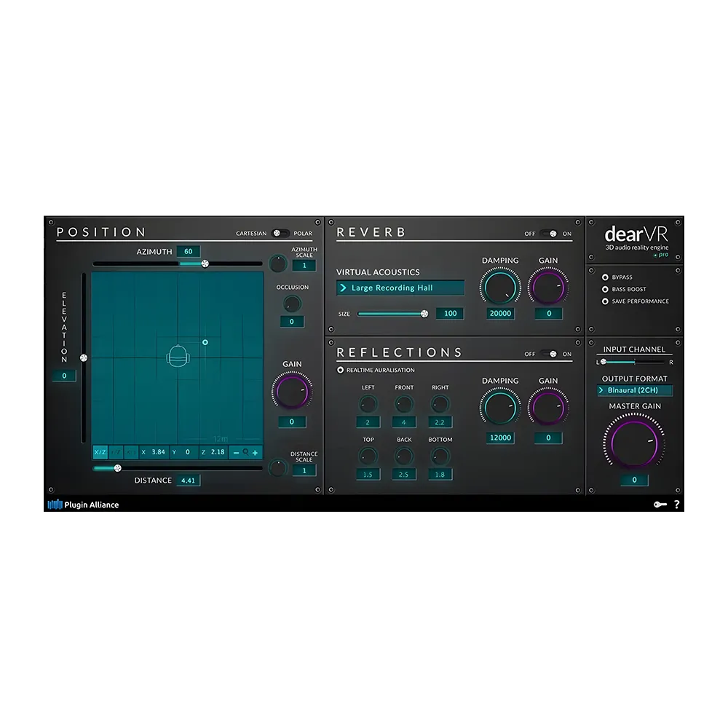Toggle the Reflections Off/On switch
This screenshot has width=728, height=728.
tap(549, 354)
